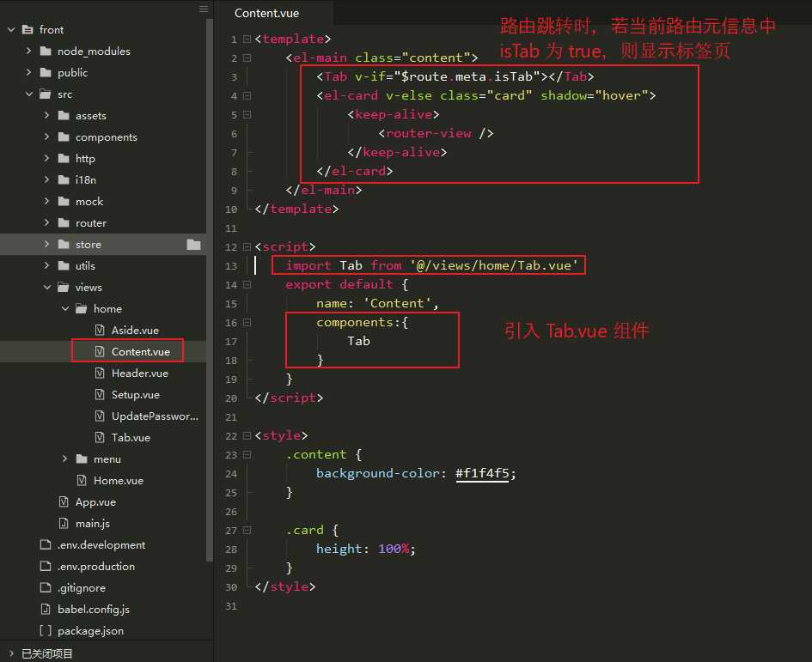Collapse the home folder arrow
The height and width of the screenshot is (662, 812).
[65, 308]
